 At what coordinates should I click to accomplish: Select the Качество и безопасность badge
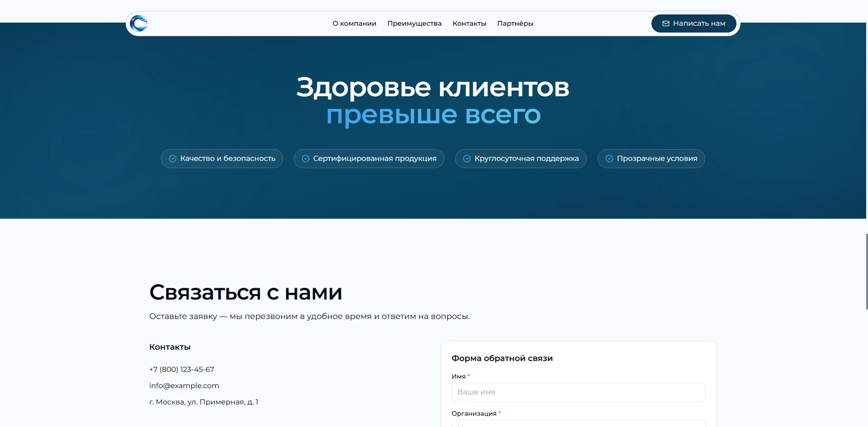(222, 159)
